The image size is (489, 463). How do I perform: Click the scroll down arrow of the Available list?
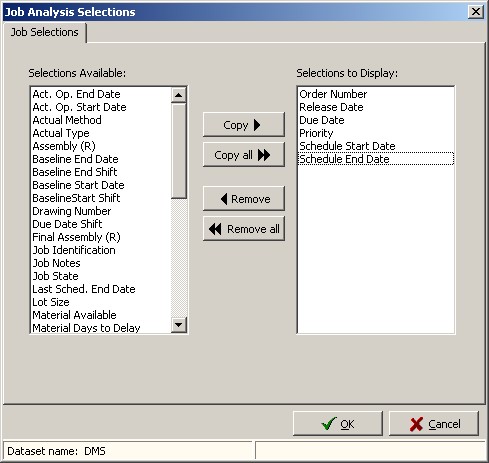pyautogui.click(x=179, y=324)
